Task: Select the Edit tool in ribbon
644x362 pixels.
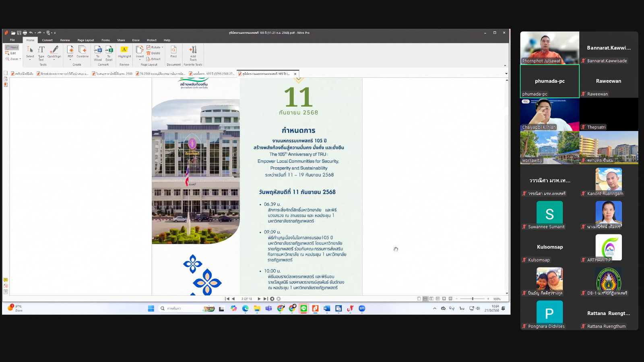Action: tap(11, 53)
